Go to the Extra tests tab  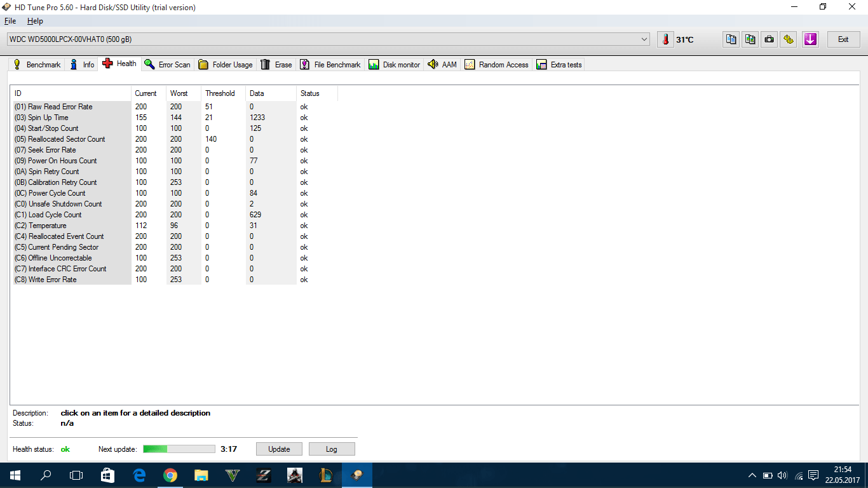point(559,65)
